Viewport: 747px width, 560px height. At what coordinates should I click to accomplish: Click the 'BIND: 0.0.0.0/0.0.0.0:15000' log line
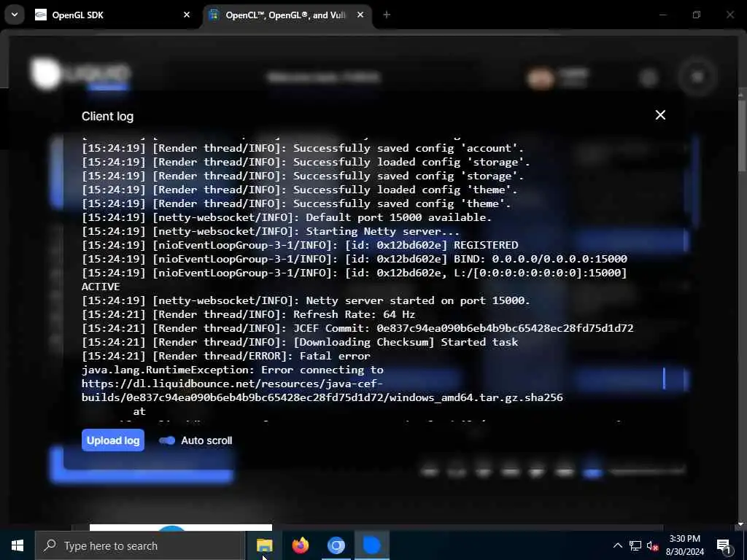point(355,259)
